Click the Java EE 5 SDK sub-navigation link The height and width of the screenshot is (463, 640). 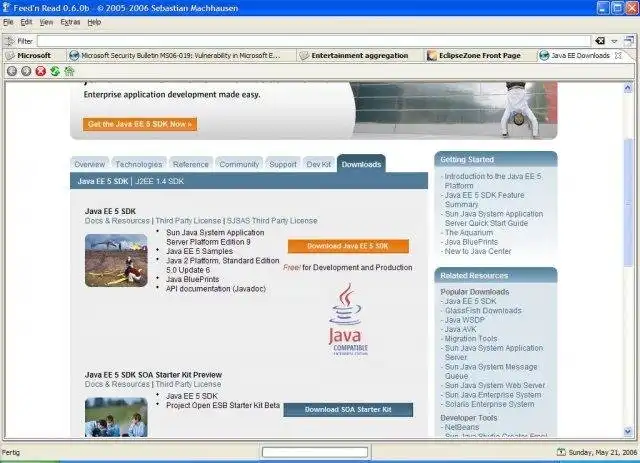(x=103, y=181)
